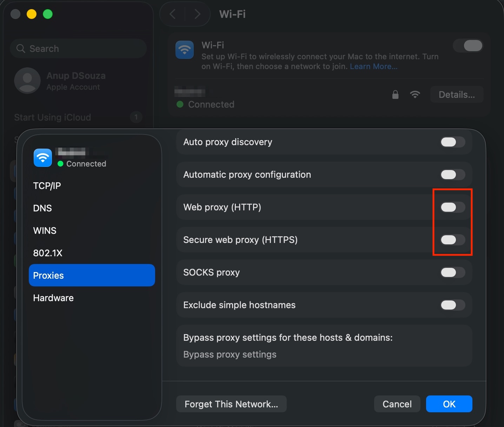
Task: Click the Anup DSouza profile avatar
Action: [x=27, y=81]
